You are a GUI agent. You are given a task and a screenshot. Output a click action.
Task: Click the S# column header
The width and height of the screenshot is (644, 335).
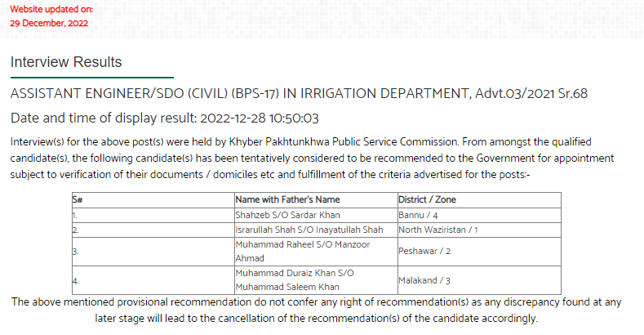[x=153, y=199]
